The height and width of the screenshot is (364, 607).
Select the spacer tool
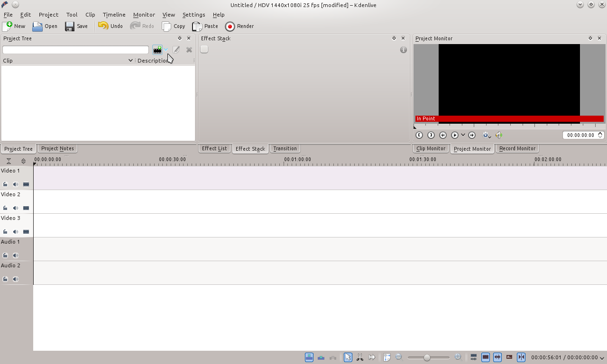[372, 357]
